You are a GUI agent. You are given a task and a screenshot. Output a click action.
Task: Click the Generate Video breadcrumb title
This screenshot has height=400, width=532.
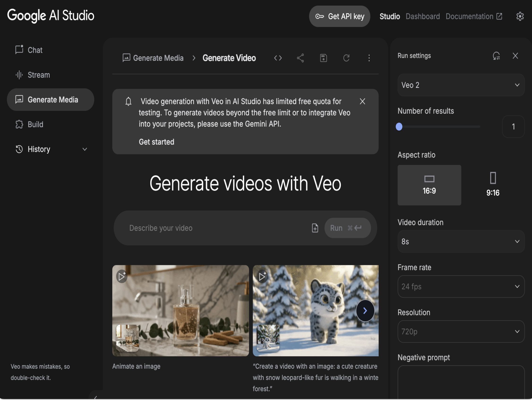point(229,58)
